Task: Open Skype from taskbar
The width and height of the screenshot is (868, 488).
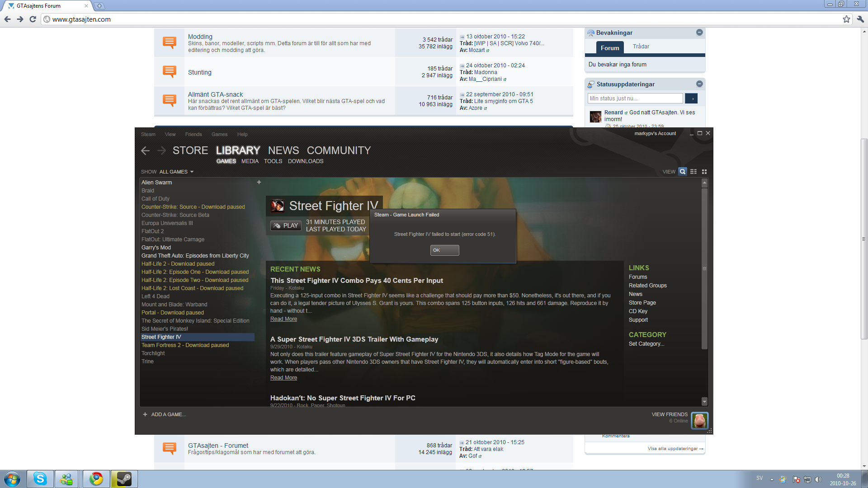Action: 40,479
